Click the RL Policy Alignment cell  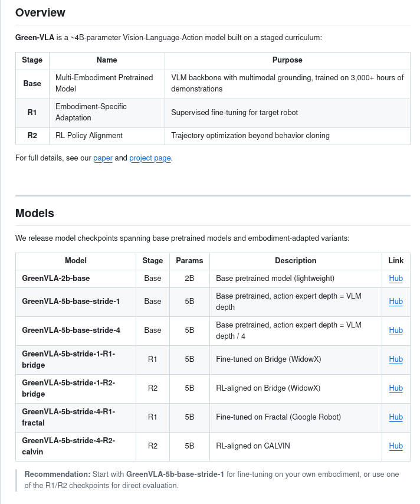coord(89,136)
